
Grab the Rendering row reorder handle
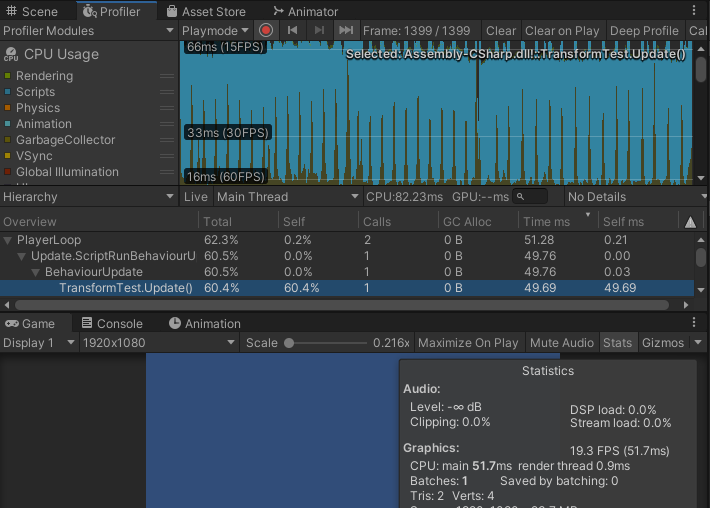167,76
